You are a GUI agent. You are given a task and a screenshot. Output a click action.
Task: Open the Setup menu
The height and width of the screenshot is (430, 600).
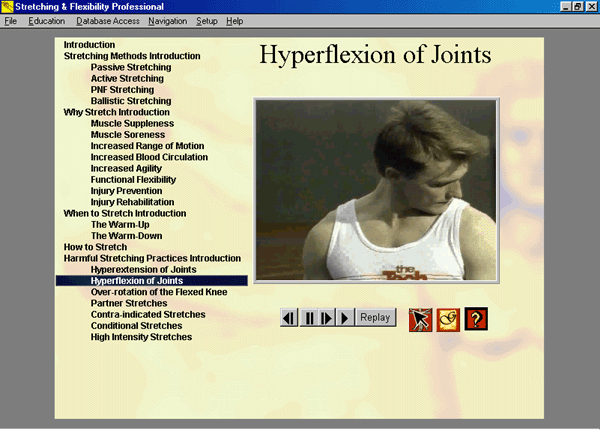(207, 21)
